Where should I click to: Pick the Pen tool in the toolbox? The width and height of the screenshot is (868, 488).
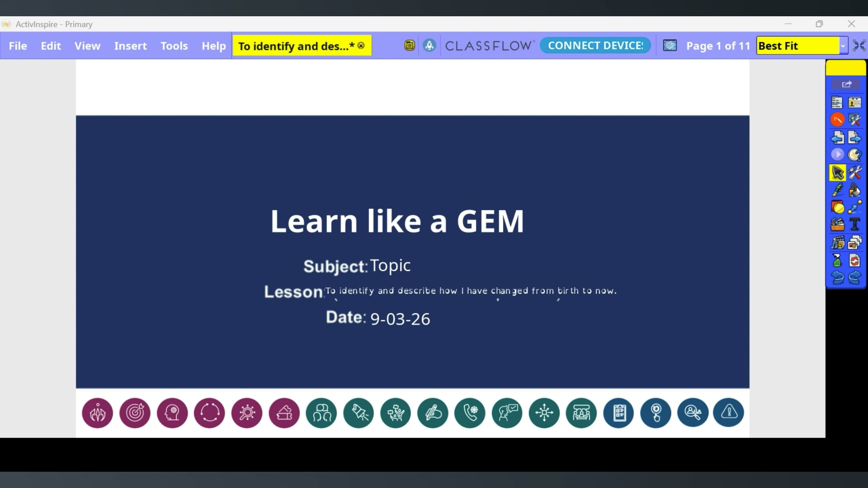point(837,190)
